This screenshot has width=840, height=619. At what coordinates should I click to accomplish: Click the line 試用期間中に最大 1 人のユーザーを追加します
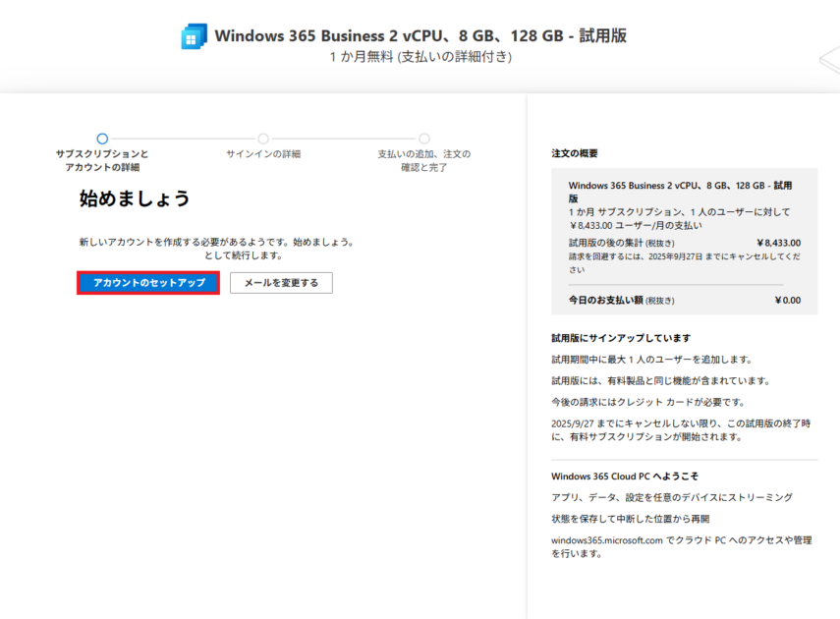[x=653, y=360]
